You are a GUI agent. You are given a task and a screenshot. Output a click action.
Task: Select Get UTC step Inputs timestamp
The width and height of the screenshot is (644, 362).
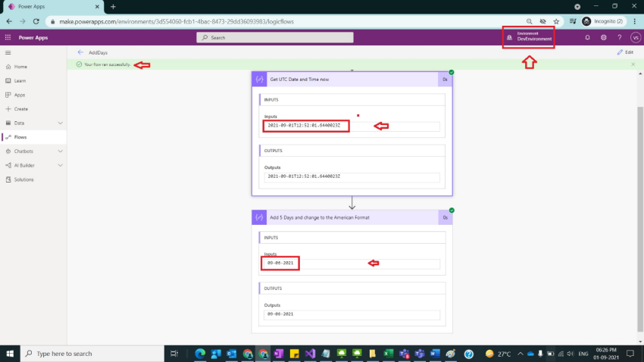(x=352, y=126)
